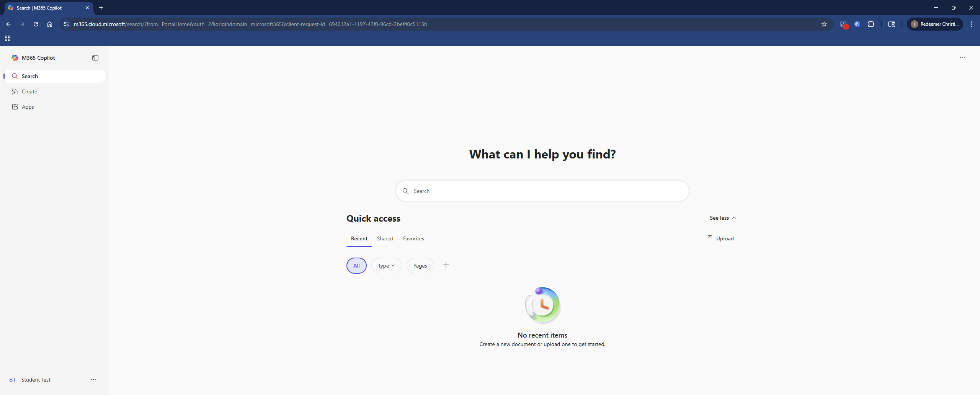980x395 pixels.
Task: Click the Upload button
Action: pos(720,238)
